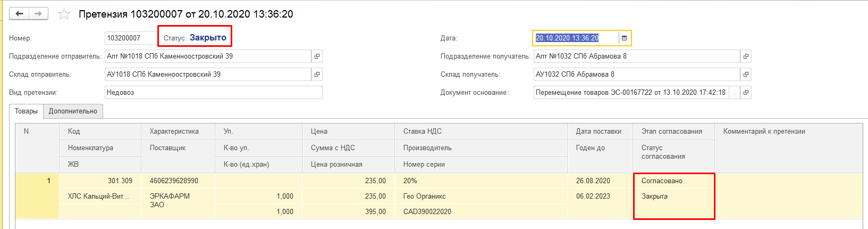This screenshot has width=868, height=229.
Task: Open Склад отправитель record via its open icon
Action: (x=317, y=75)
